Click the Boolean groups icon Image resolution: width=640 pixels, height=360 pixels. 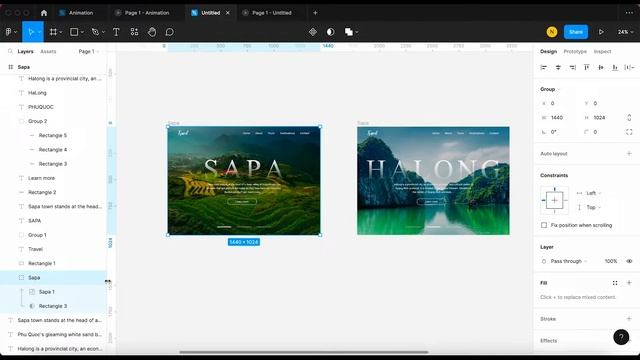pos(349,32)
